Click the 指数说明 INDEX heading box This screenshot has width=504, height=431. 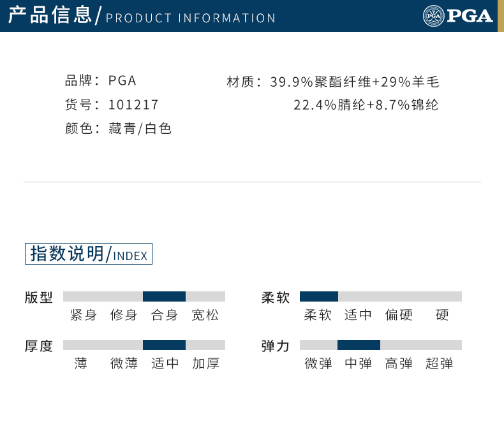click(x=89, y=254)
